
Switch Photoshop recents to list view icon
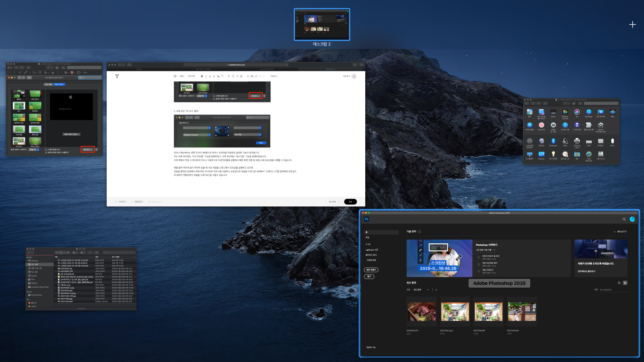pyautogui.click(x=619, y=283)
